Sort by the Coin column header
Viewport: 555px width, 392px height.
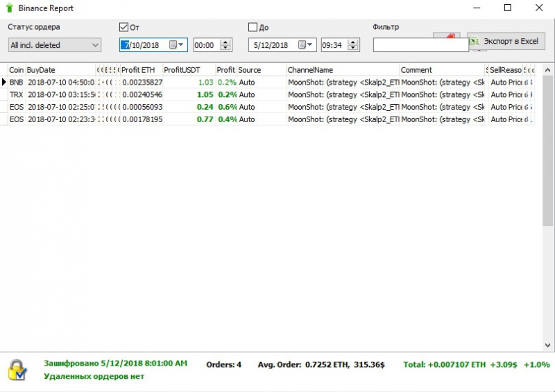(16, 70)
